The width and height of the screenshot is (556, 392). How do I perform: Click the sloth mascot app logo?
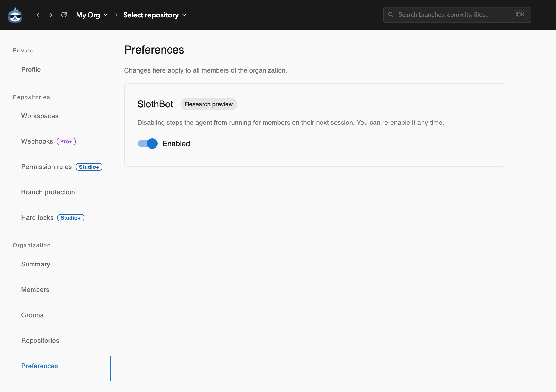pyautogui.click(x=15, y=15)
